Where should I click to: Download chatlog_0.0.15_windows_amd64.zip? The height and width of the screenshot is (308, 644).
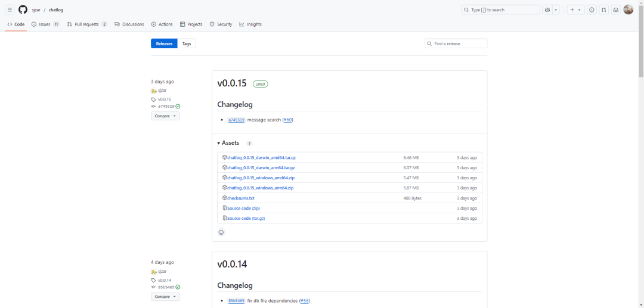(x=261, y=178)
